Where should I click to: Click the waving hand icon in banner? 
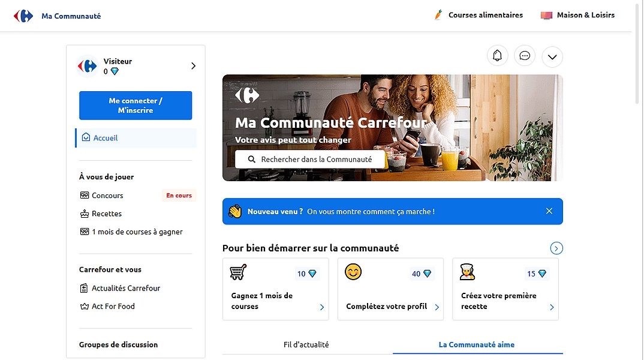tap(234, 211)
